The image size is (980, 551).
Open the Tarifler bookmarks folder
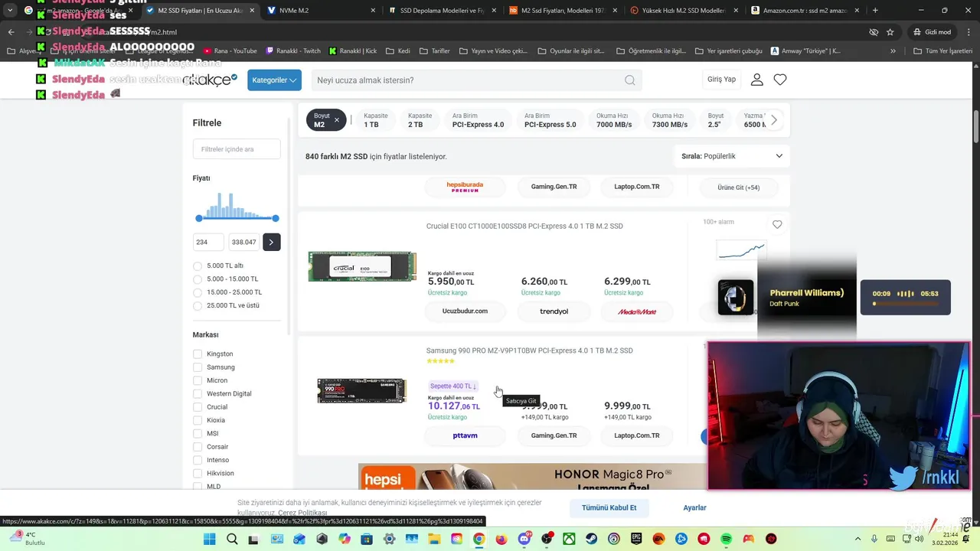click(x=435, y=51)
